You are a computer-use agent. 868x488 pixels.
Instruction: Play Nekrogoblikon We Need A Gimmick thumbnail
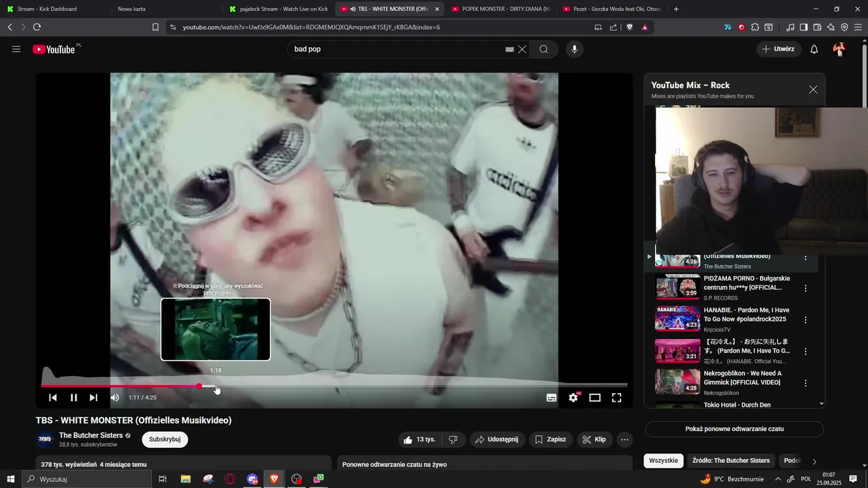click(677, 382)
